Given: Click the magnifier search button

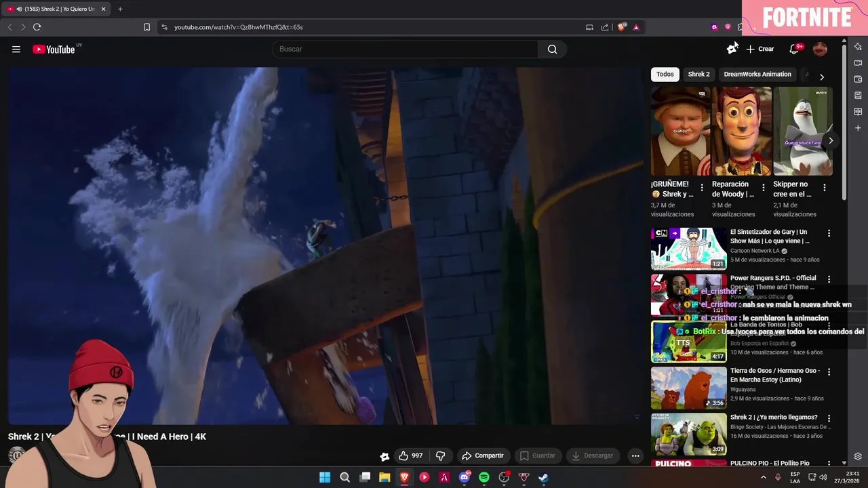Looking at the screenshot, I should click(x=552, y=49).
